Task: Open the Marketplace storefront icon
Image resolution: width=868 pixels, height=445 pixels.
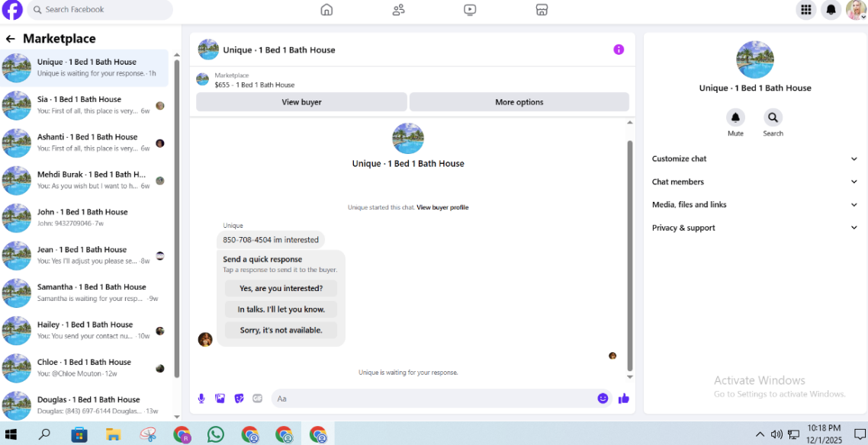Action: coord(542,10)
